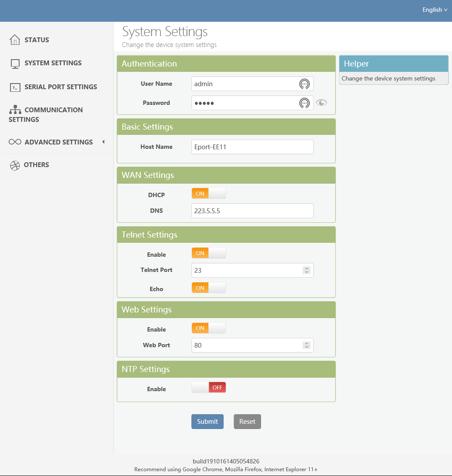Disable the Telnet Echo switch
The height and width of the screenshot is (476, 452).
[x=209, y=288]
